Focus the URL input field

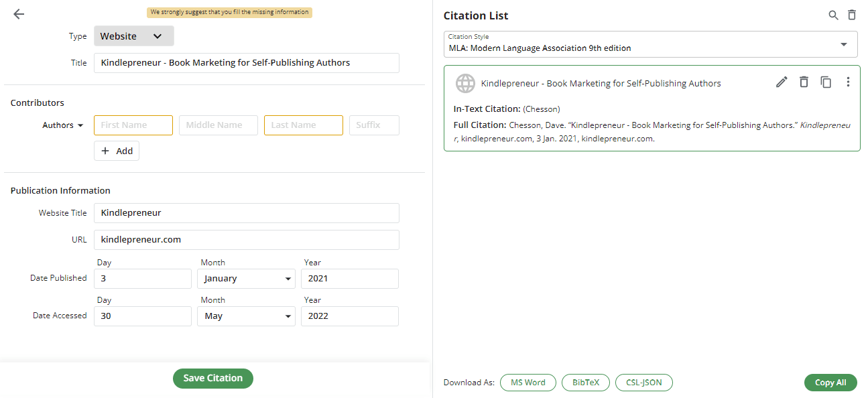click(247, 240)
